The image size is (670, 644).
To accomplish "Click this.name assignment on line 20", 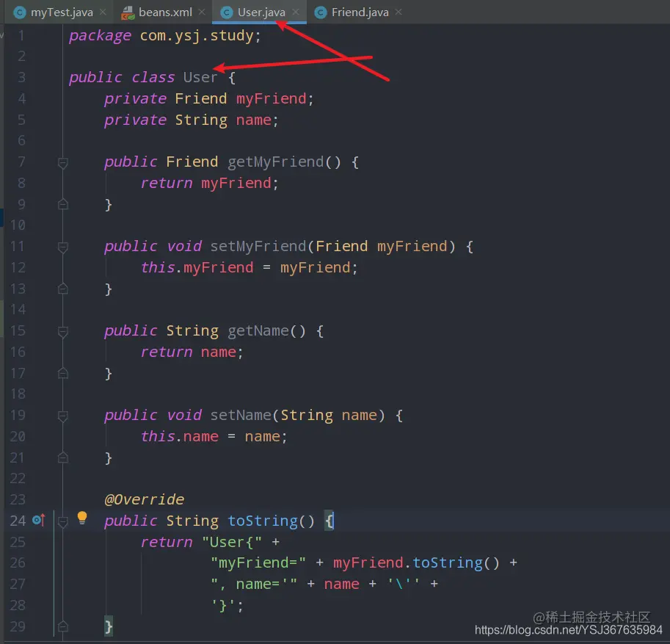I will [x=214, y=437].
